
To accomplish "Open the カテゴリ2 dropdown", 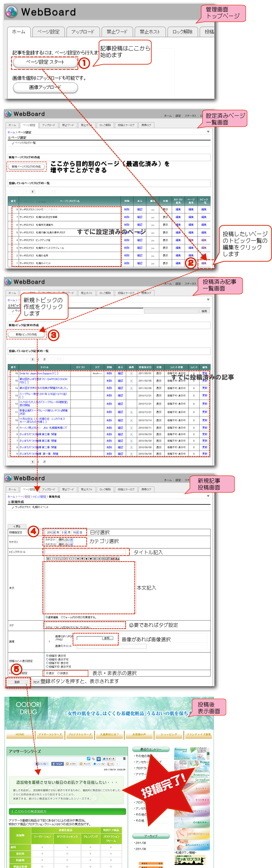I will 65,544.
